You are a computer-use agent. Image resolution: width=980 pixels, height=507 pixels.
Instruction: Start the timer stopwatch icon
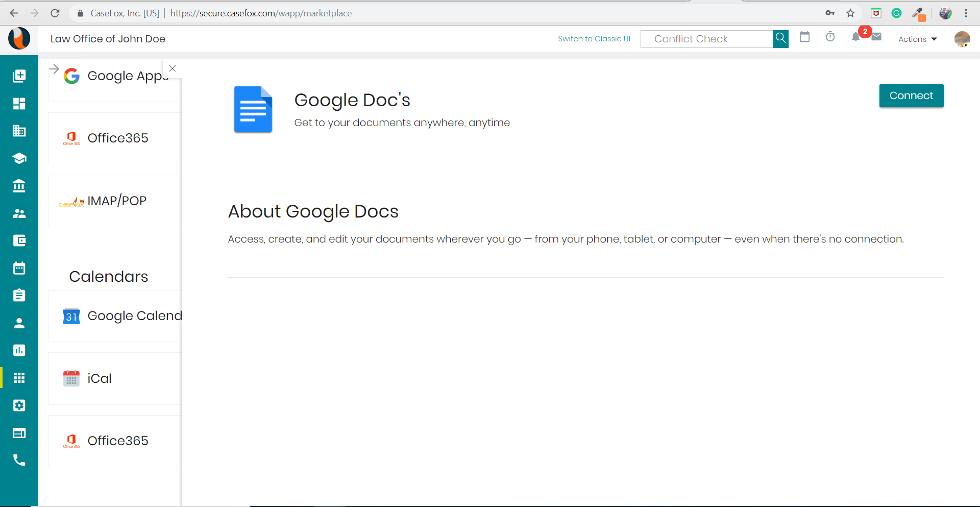(830, 37)
